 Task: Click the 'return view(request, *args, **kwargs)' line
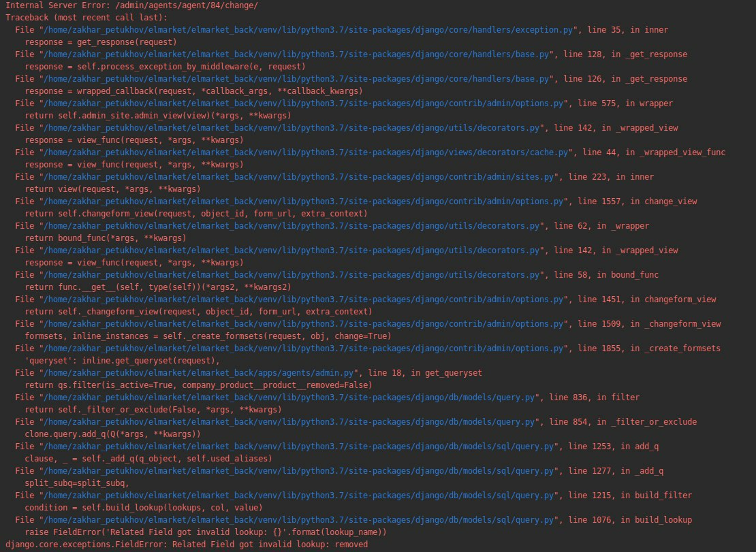(x=112, y=189)
